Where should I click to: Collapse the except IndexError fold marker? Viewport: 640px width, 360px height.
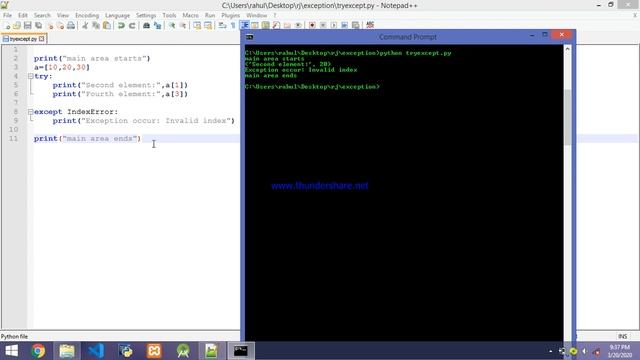click(x=31, y=111)
